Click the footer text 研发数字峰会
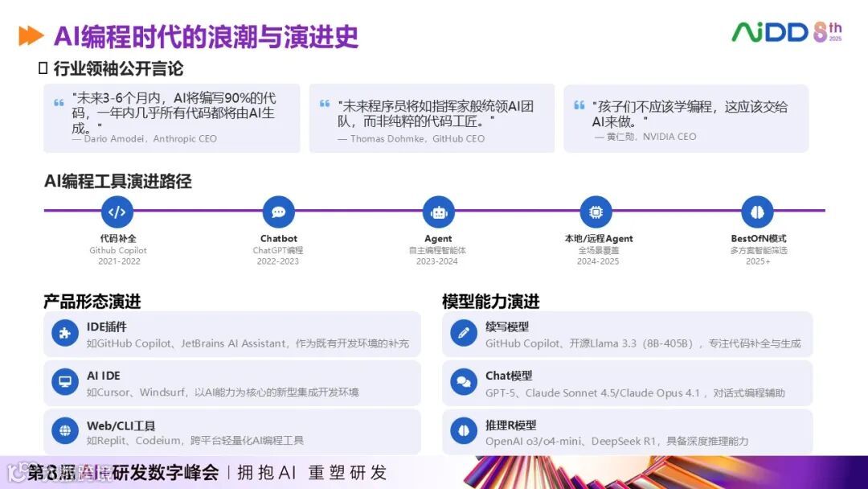 click(166, 472)
